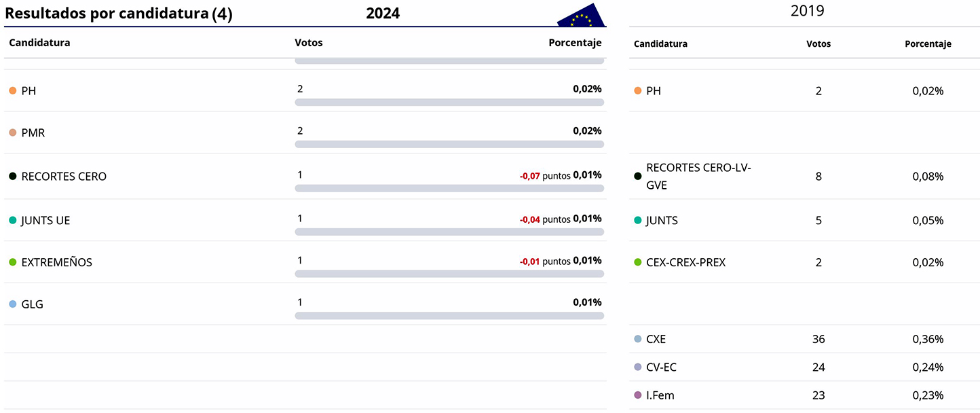Click the 2024 Candidatura column header
The image size is (980, 413).
point(39,43)
